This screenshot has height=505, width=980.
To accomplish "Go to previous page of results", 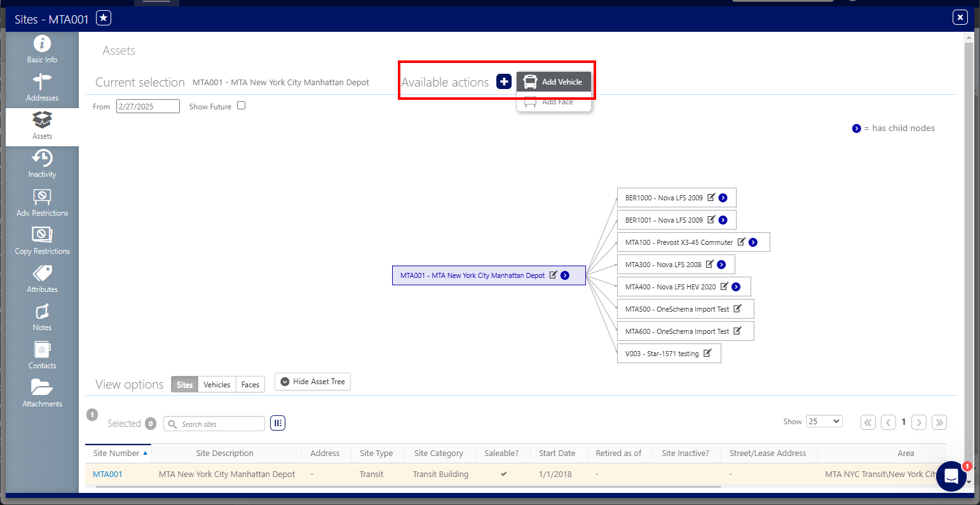I will (888, 422).
